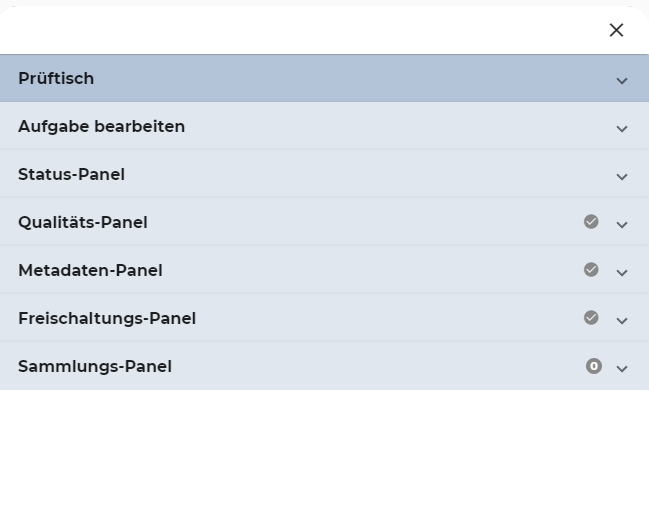The image size is (649, 531).
Task: Click the Qualitäts-Panel title
Action: 82,223
